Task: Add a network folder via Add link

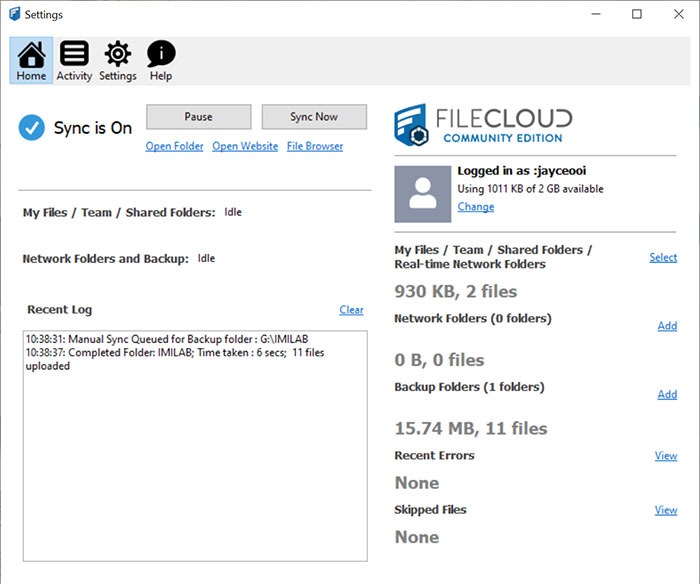Action: pyautogui.click(x=667, y=326)
